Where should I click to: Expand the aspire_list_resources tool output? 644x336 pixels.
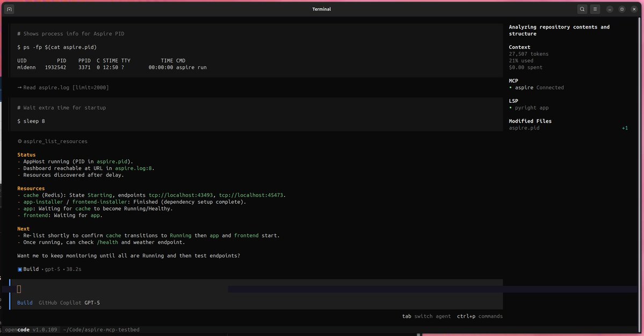pyautogui.click(x=53, y=141)
